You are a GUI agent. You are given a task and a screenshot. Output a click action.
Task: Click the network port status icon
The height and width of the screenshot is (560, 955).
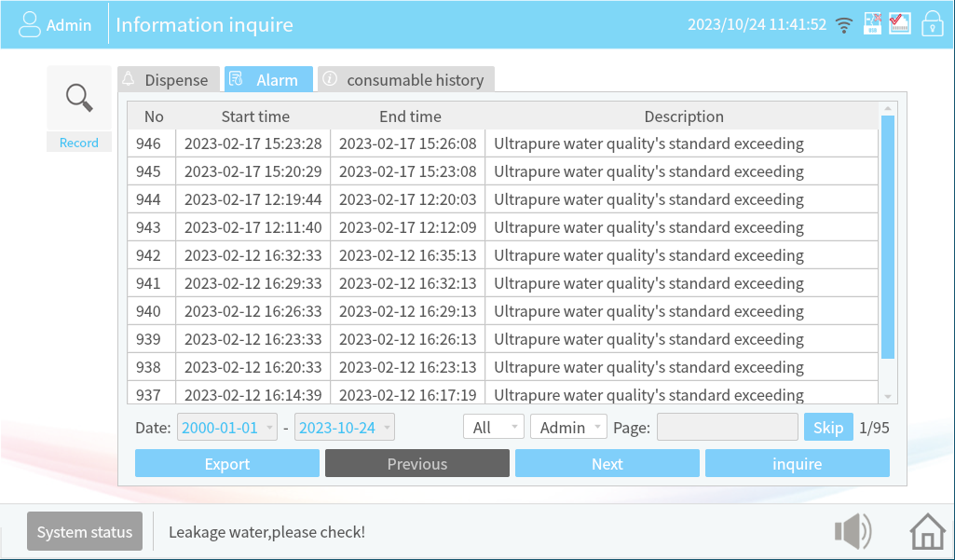(x=900, y=24)
